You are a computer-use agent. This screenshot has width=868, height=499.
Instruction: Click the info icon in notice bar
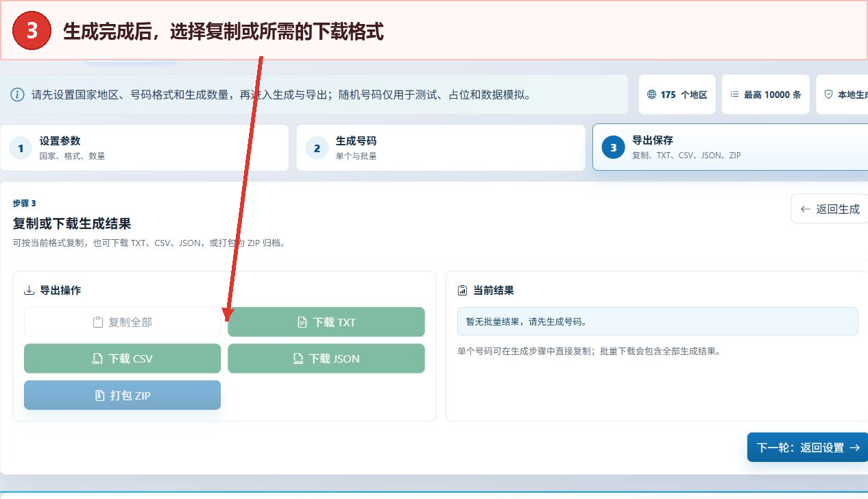click(17, 95)
